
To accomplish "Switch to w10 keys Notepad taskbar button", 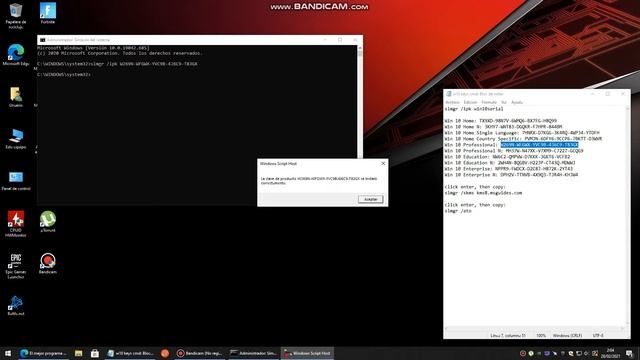I will [130, 353].
